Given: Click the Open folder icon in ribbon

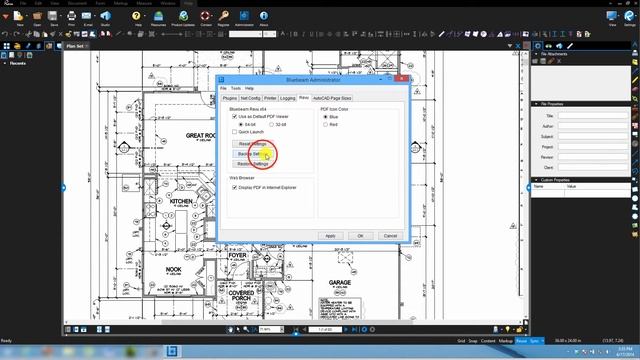Looking at the screenshot, I should tap(37, 16).
